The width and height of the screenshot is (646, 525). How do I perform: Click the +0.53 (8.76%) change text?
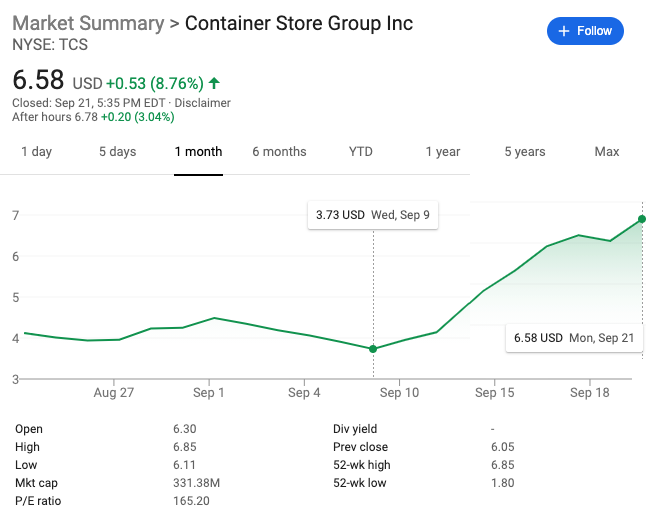pos(155,83)
